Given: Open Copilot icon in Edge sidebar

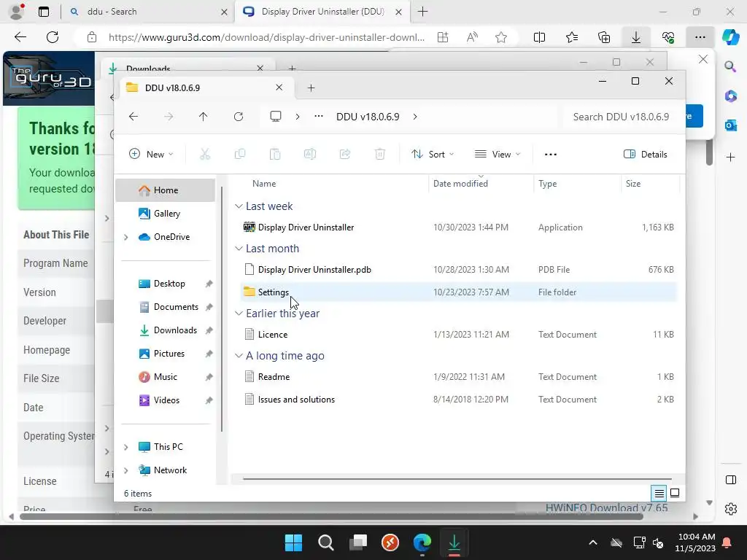Looking at the screenshot, I should click(x=730, y=37).
